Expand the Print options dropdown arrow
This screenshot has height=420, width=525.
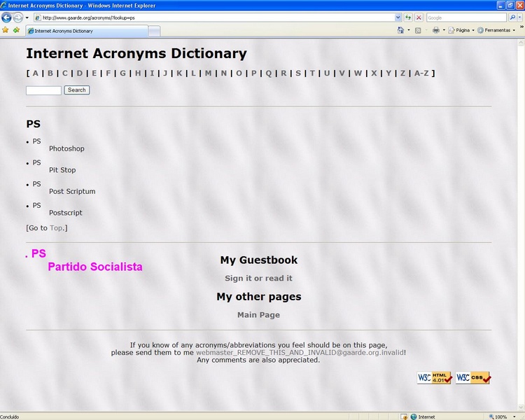point(444,30)
